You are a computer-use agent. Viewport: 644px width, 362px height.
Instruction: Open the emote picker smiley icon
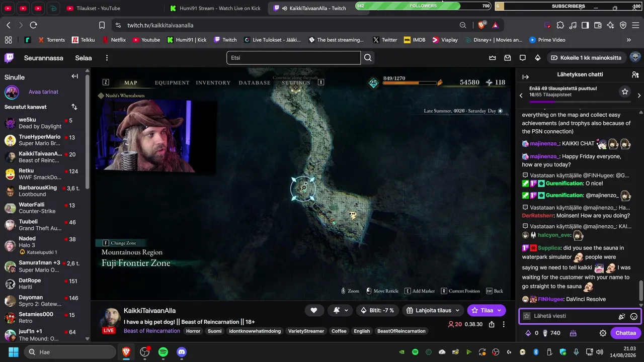(x=634, y=316)
